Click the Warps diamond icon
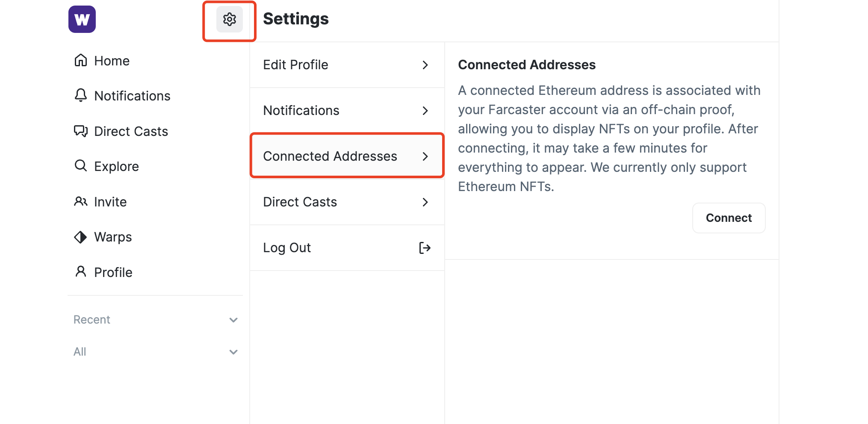 [81, 237]
